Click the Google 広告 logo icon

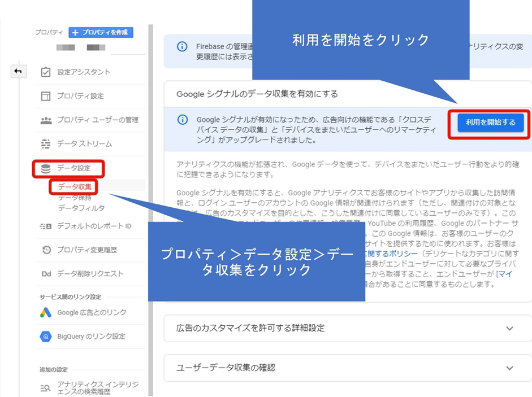pyautogui.click(x=46, y=312)
